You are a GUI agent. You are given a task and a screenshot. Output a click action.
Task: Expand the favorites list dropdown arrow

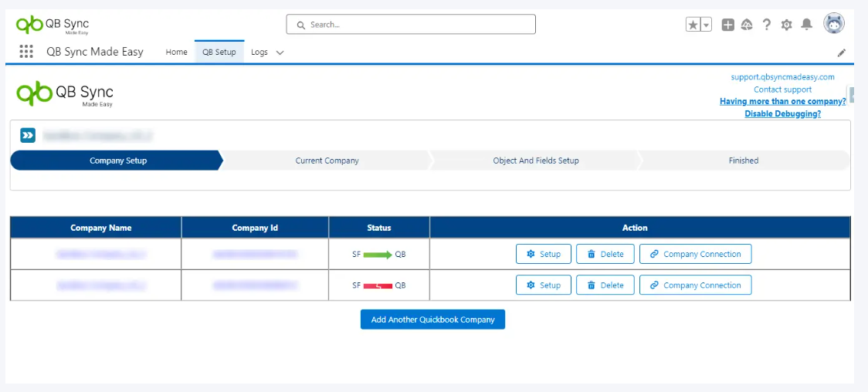[x=706, y=25]
